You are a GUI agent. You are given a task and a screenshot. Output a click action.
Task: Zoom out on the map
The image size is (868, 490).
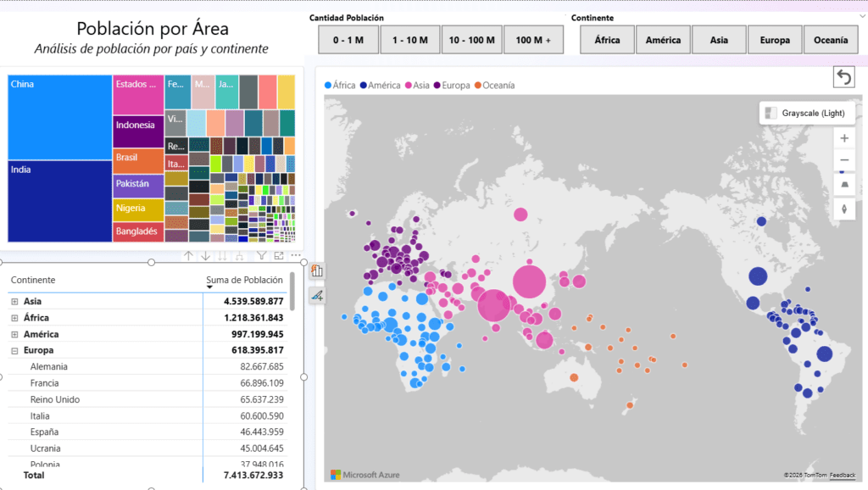pos(844,161)
